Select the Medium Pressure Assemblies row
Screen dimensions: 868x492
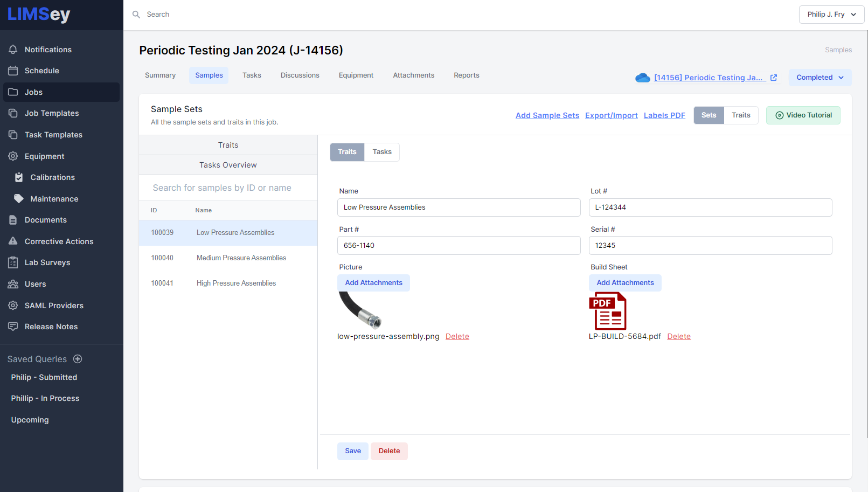[x=228, y=258]
